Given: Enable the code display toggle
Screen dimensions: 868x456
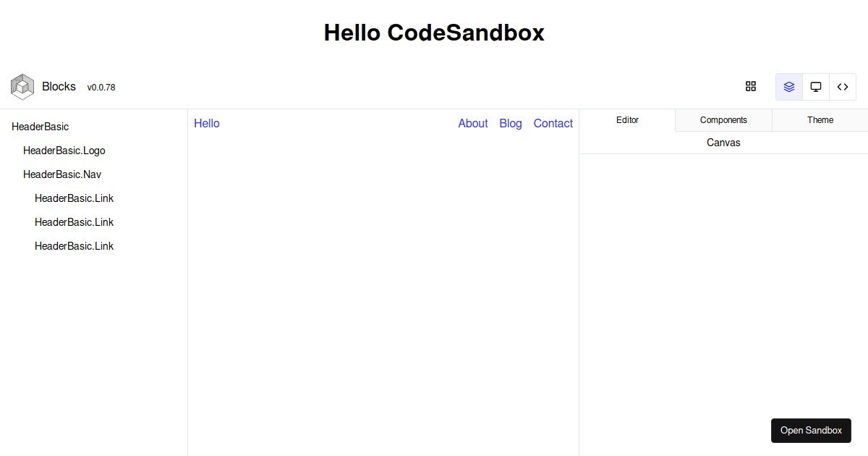Looking at the screenshot, I should click(842, 86).
